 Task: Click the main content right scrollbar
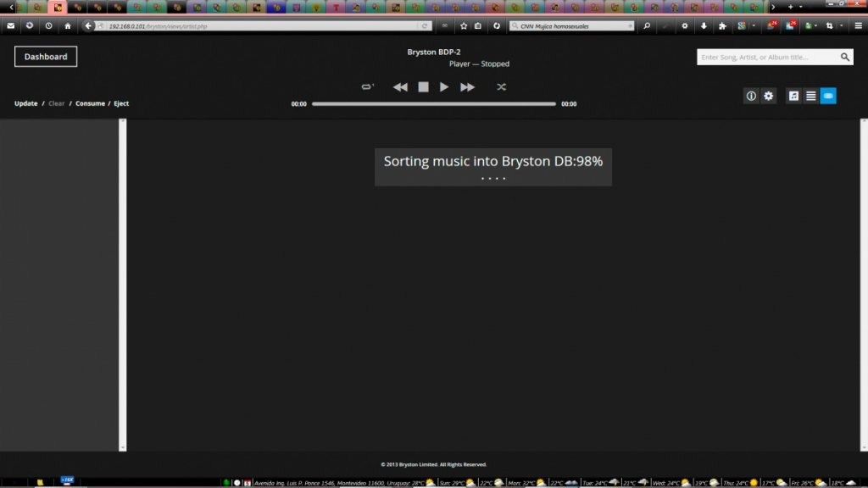pyautogui.click(x=864, y=285)
